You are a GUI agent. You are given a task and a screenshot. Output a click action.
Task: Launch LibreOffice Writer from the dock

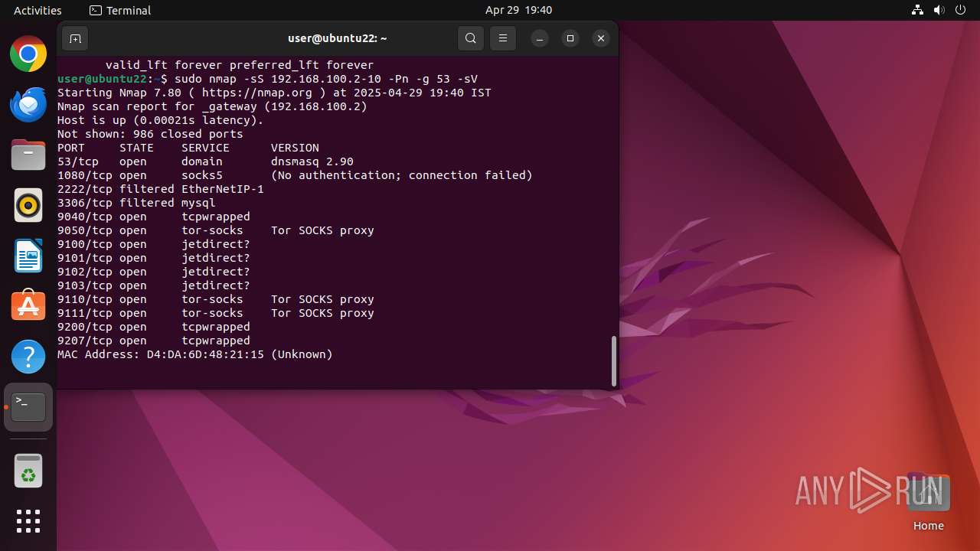[28, 256]
